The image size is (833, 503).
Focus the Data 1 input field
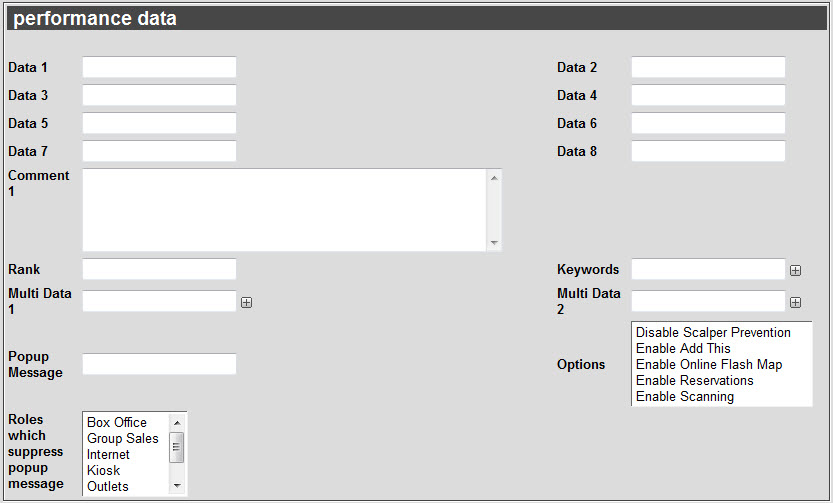(x=159, y=67)
